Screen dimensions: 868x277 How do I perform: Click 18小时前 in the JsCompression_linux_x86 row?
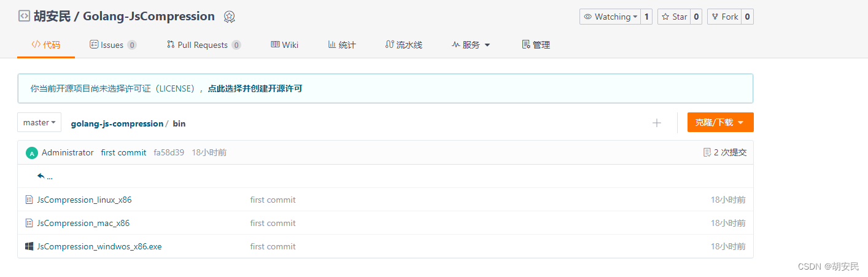coord(728,200)
